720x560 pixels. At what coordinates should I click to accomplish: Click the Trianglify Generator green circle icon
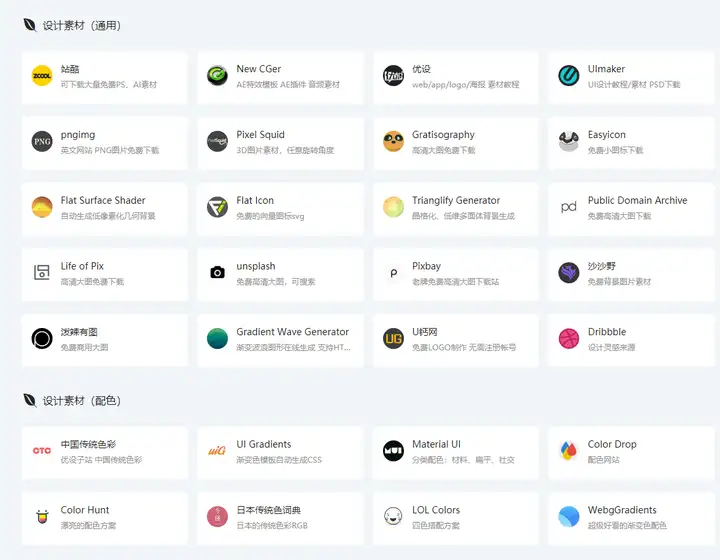click(x=394, y=207)
